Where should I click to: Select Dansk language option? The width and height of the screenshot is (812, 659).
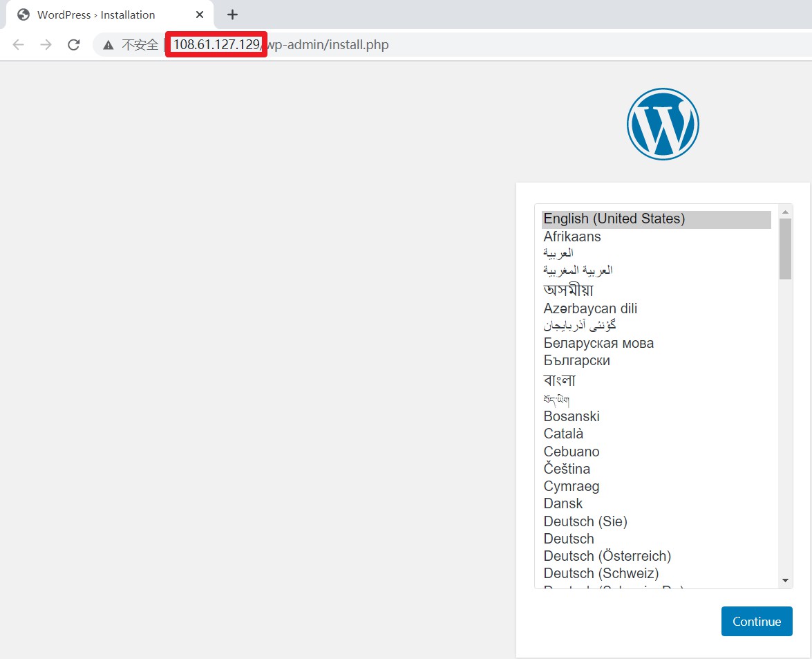pos(656,503)
